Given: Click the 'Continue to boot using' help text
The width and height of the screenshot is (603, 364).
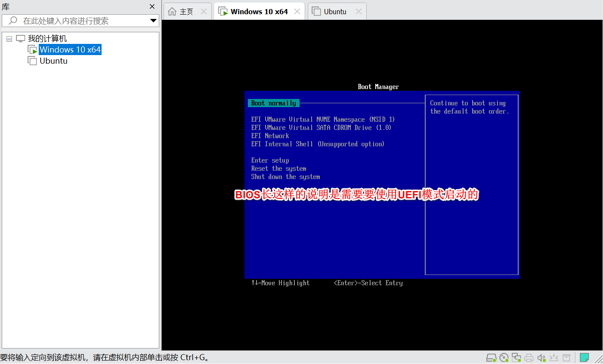Looking at the screenshot, I should coord(468,103).
